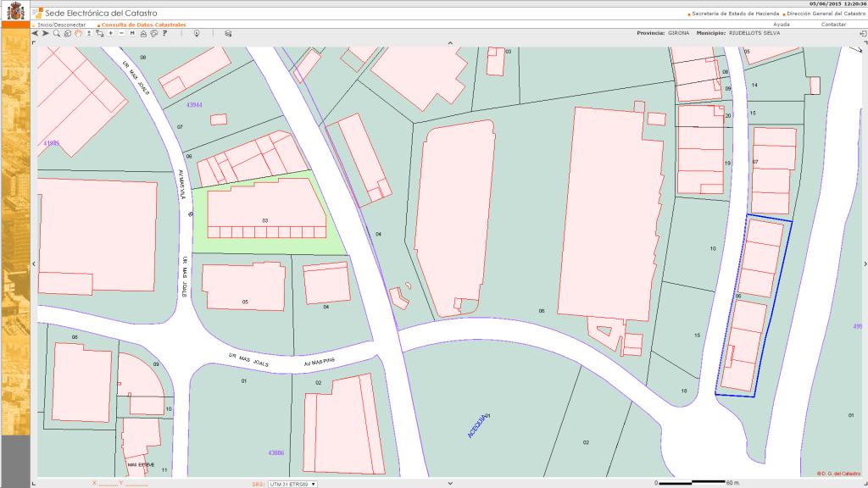Screen dimensions: 868x488
Task: Click the forward arrow in the map toolbar
Action: (45, 33)
